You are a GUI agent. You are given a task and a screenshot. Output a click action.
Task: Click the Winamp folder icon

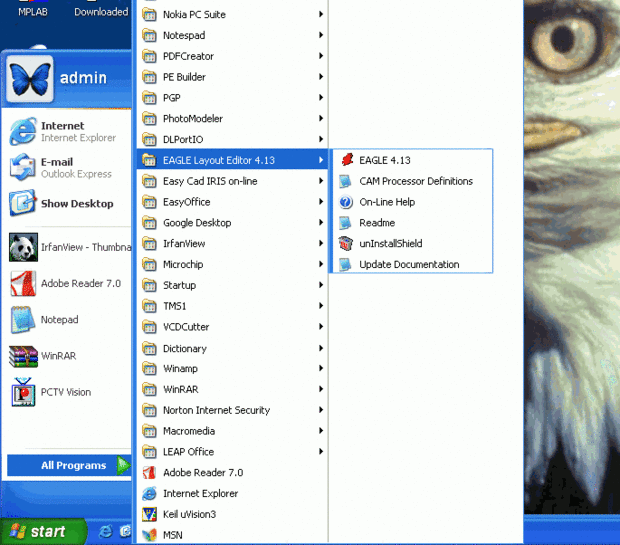click(x=149, y=369)
